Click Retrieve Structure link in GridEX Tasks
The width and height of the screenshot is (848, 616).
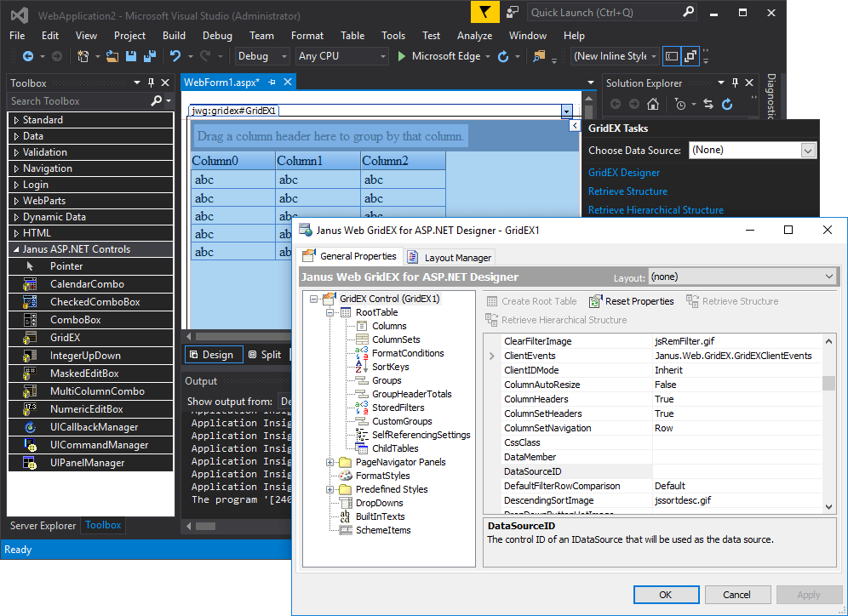coord(627,191)
